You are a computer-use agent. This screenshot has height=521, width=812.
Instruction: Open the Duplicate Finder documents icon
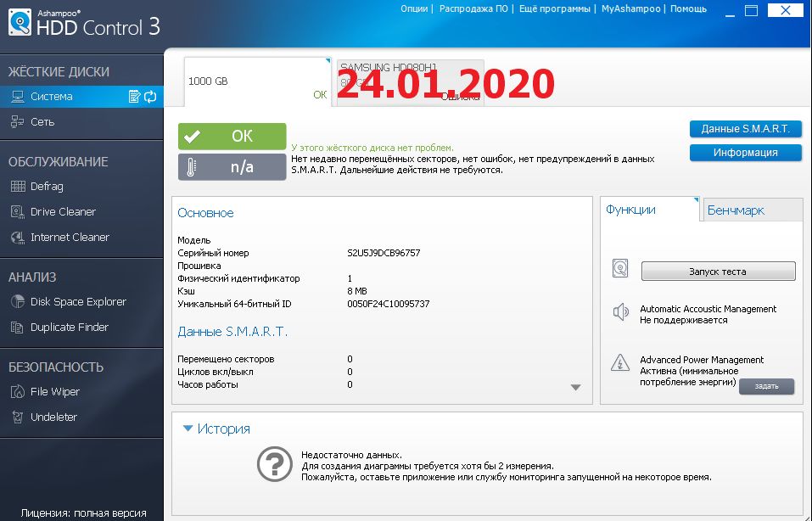tap(18, 328)
